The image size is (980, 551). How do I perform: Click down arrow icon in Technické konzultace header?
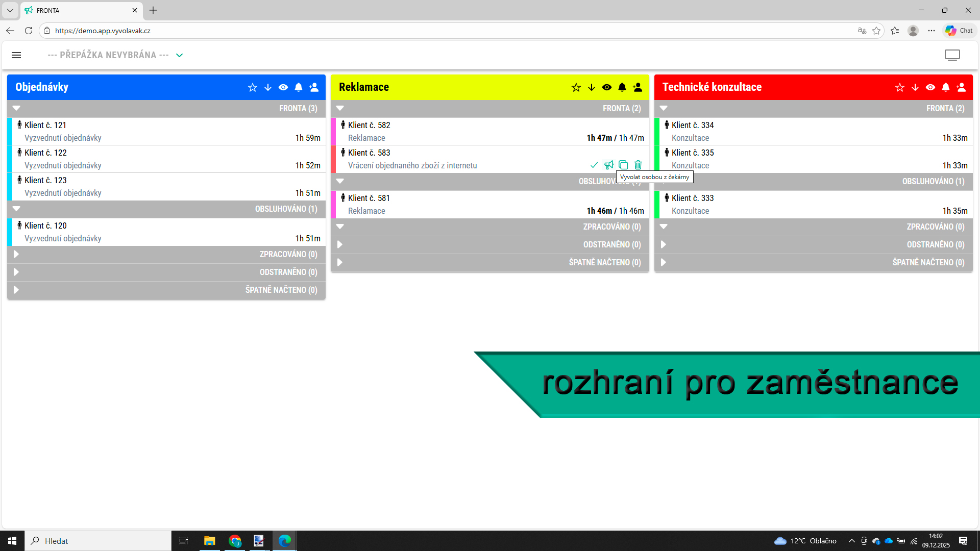915,87
